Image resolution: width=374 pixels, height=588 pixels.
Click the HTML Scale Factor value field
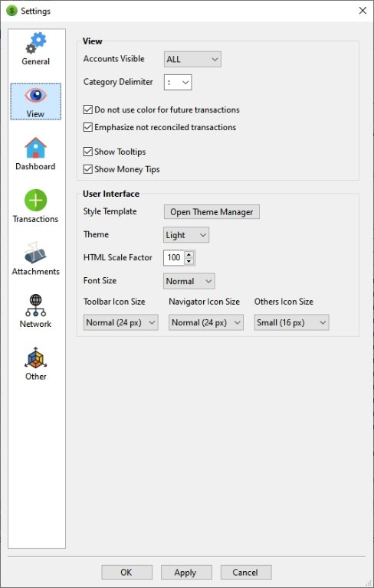(x=174, y=257)
